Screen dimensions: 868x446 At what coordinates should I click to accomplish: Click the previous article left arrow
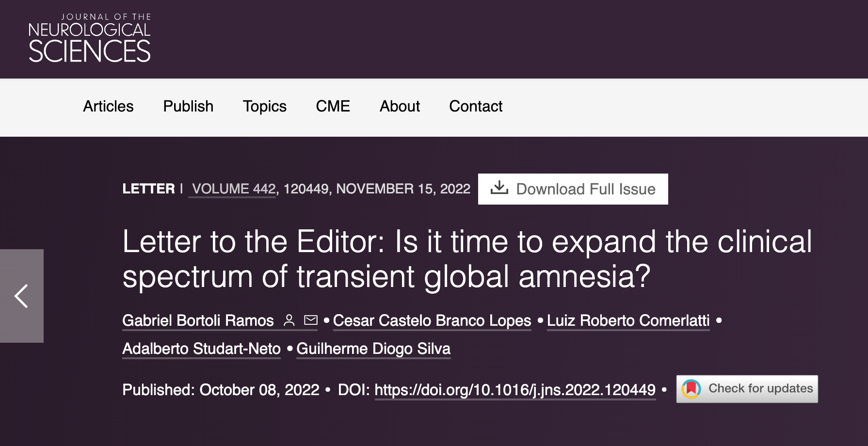coord(21,296)
